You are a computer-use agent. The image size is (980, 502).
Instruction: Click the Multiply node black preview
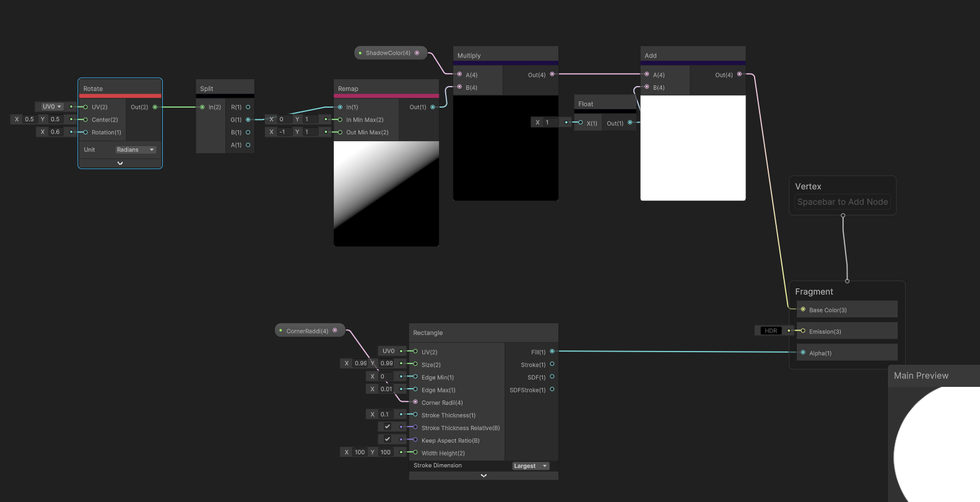click(x=506, y=148)
